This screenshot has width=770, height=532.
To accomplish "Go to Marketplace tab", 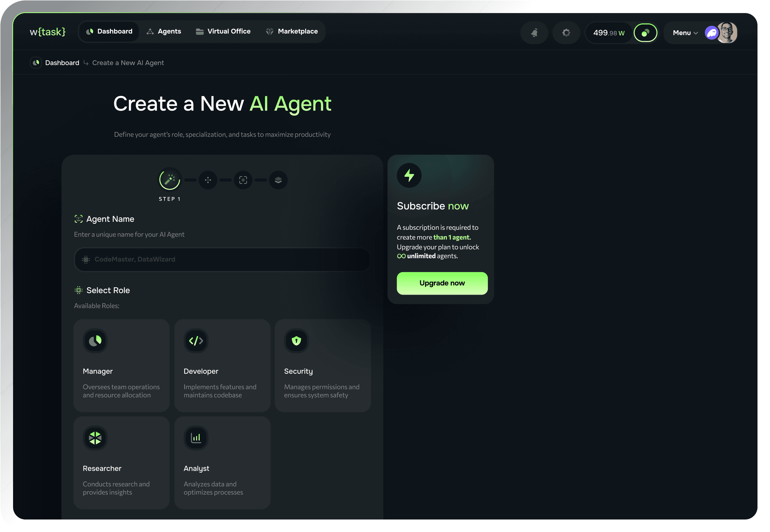I will (292, 31).
